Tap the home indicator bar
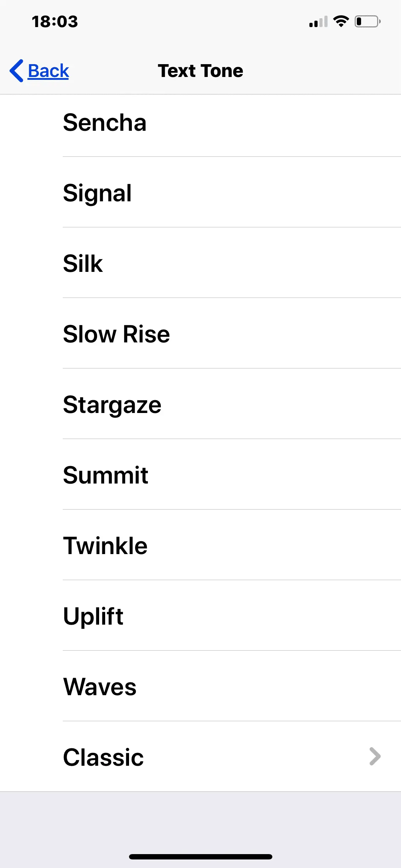Image resolution: width=401 pixels, height=868 pixels. tap(200, 857)
